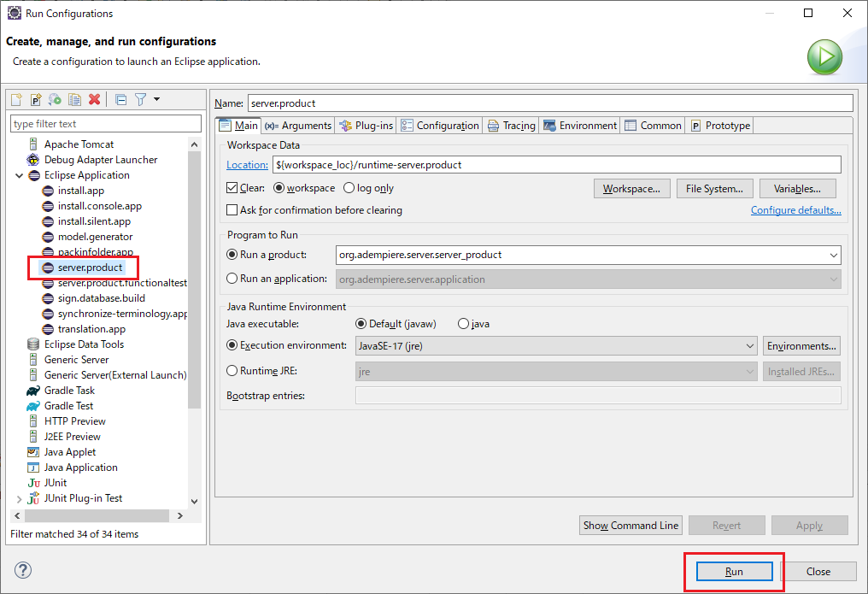Select the server.product.functionaltest configuration
This screenshot has height=594, width=868.
[122, 283]
